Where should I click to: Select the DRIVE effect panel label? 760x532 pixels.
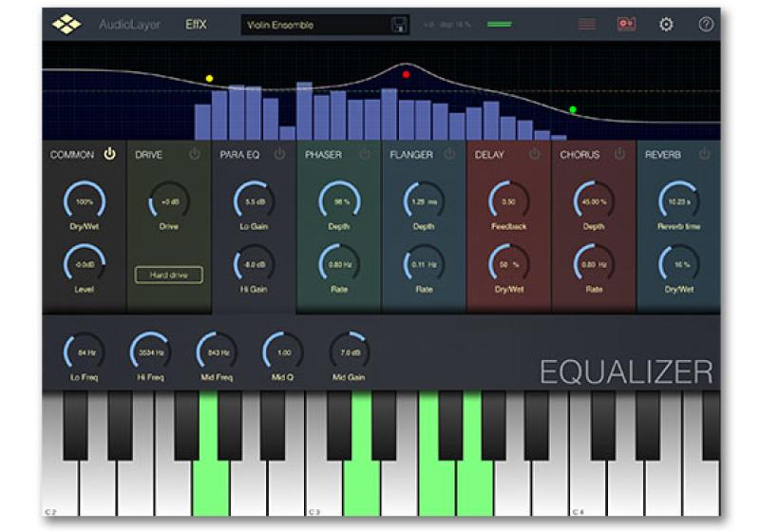148,155
